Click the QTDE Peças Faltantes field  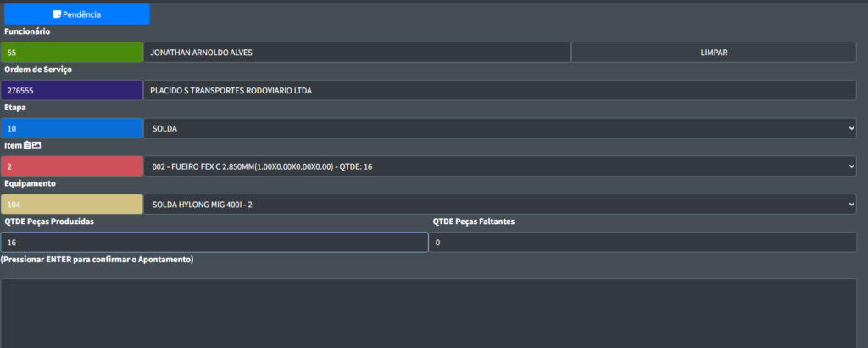(643, 243)
